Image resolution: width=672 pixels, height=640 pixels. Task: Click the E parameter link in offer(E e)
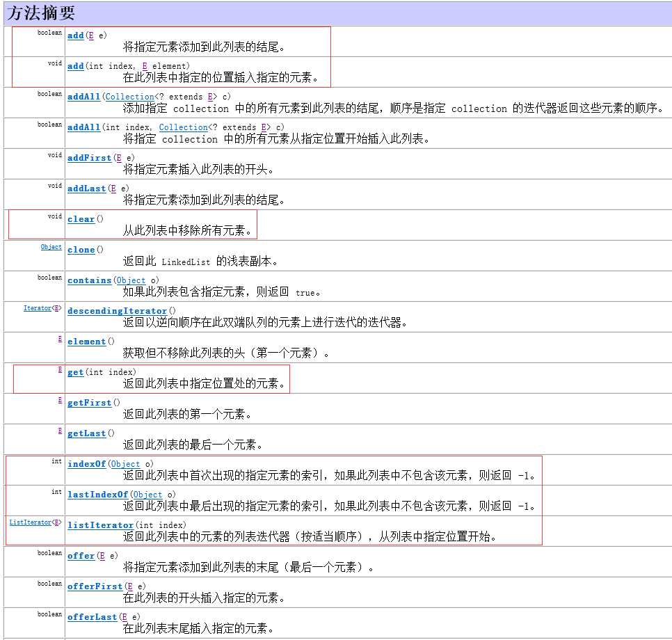[x=102, y=556]
